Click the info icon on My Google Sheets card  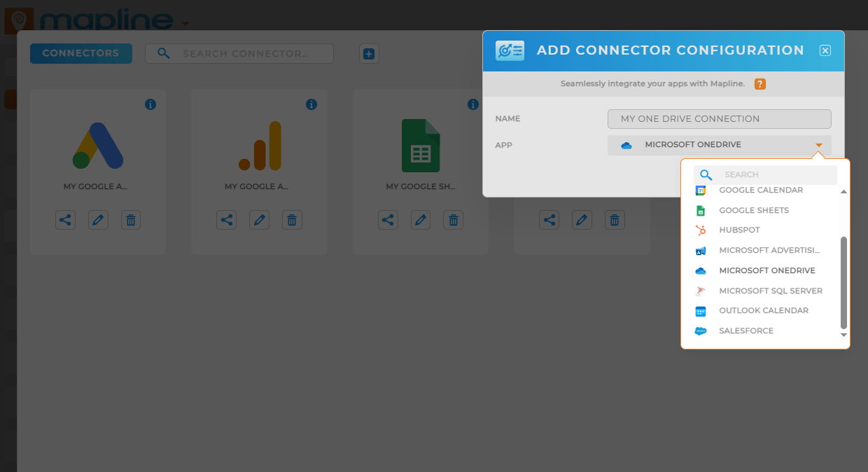click(x=472, y=104)
